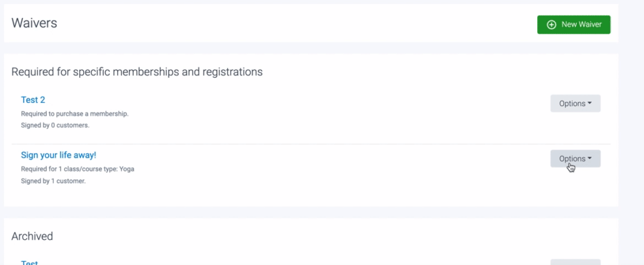
Task: Click "Signed by 1 customer." text
Action: click(x=53, y=181)
